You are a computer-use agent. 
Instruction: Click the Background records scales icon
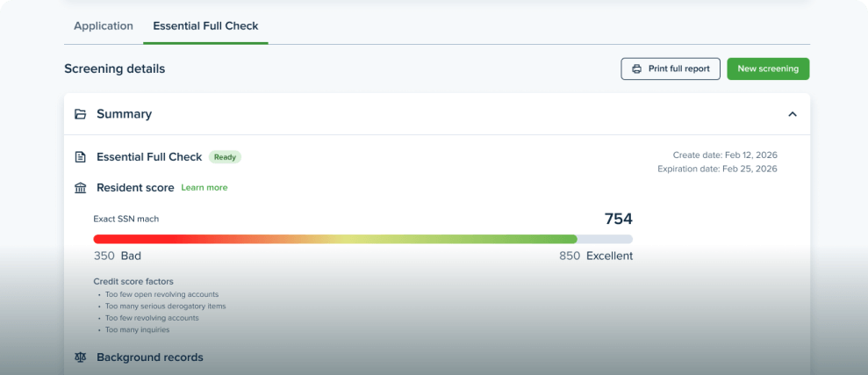tap(81, 357)
